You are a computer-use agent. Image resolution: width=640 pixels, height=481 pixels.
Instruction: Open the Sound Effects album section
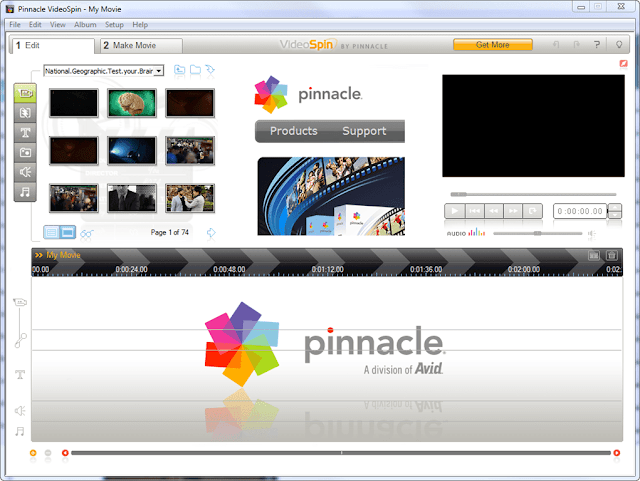[x=25, y=172]
